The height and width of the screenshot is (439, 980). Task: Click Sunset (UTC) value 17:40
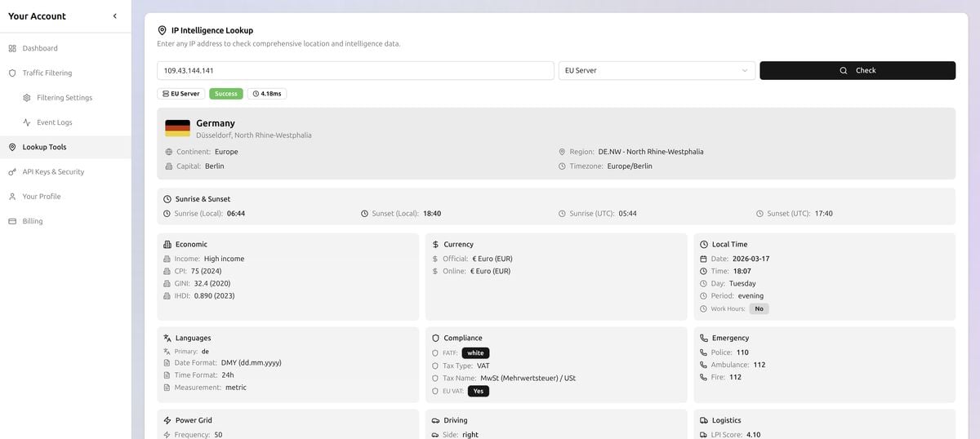click(824, 214)
